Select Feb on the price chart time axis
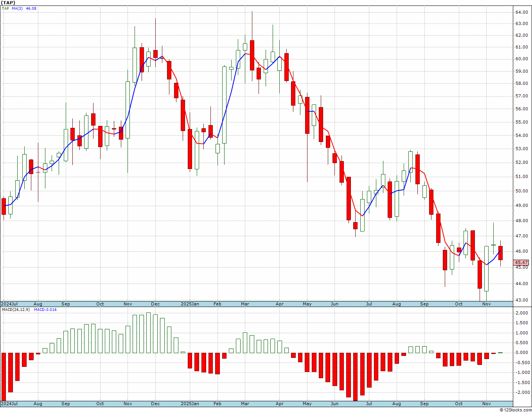Screen dimensions: 532x413 point(217,304)
